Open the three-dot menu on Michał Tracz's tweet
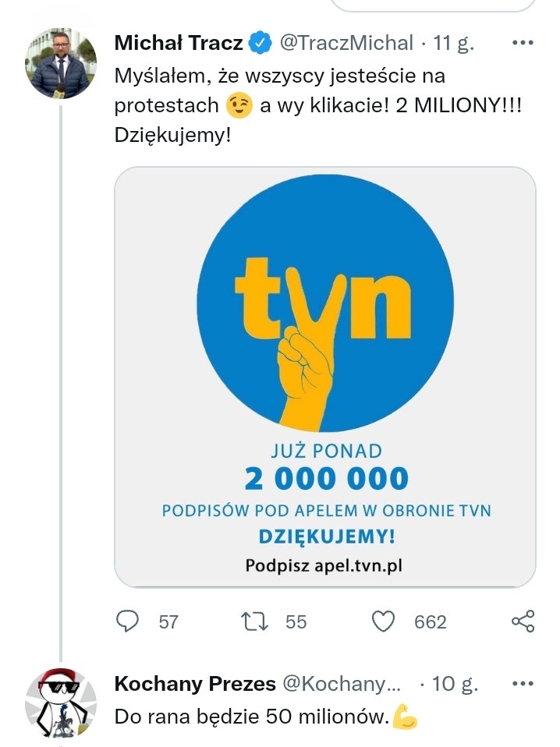This screenshot has width=560, height=747. pyautogui.click(x=523, y=43)
